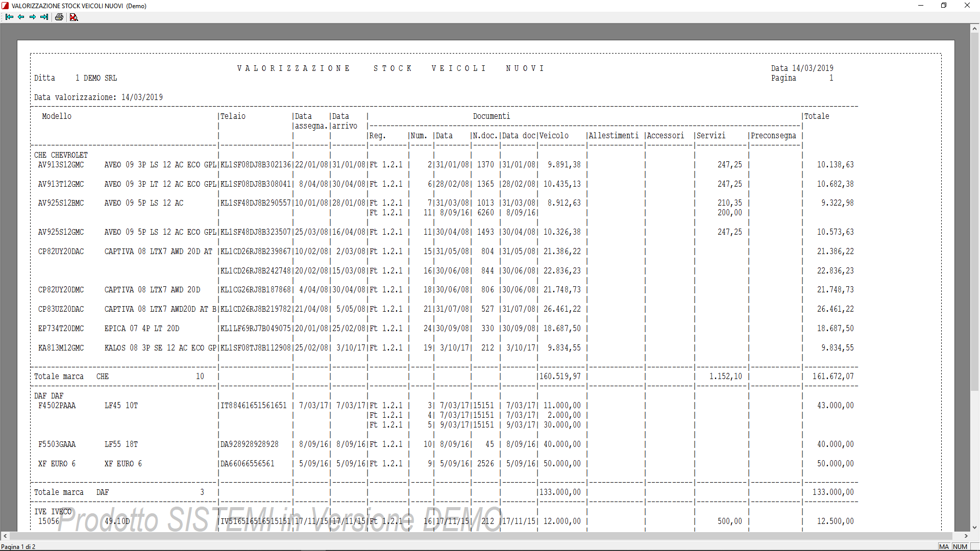Print the stock valuation report

tap(59, 17)
